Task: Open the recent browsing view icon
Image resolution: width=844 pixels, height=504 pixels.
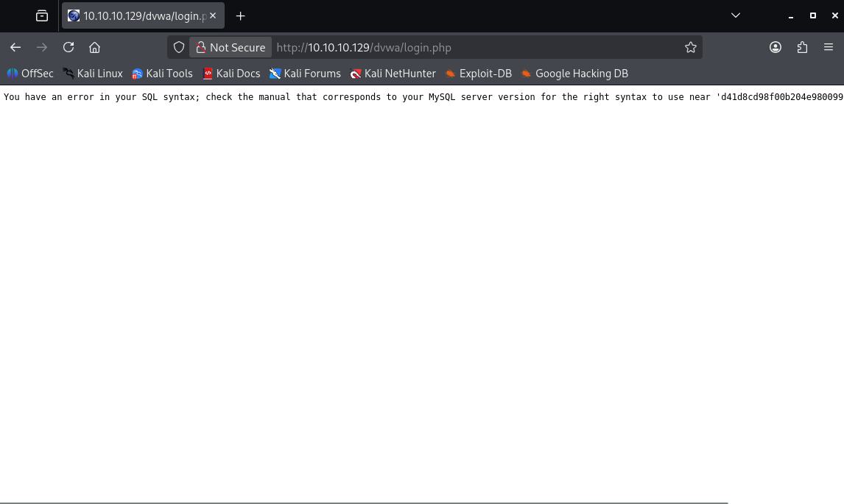Action: pos(42,15)
